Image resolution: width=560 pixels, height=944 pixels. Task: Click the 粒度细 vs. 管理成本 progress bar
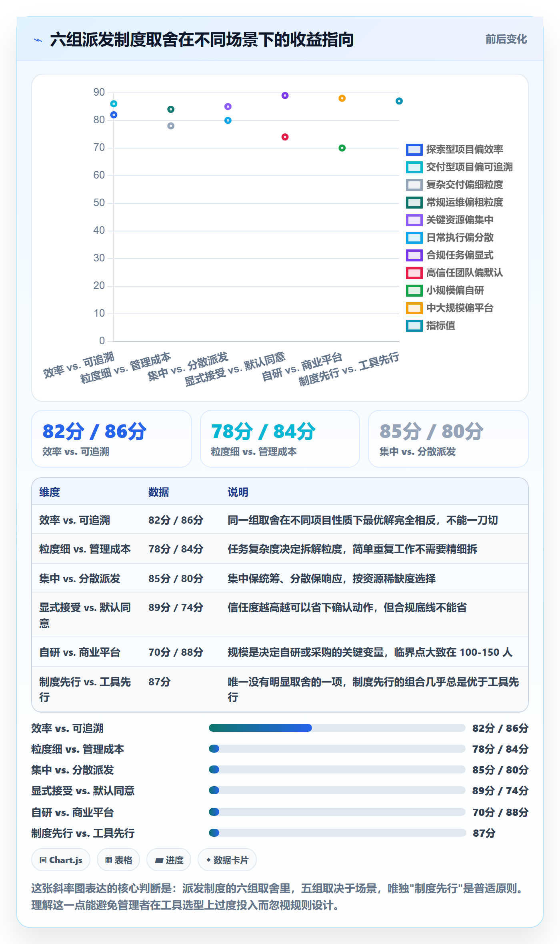pyautogui.click(x=337, y=749)
